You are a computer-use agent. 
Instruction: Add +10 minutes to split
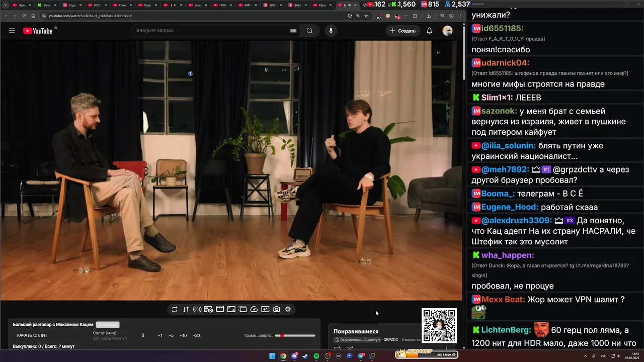click(183, 335)
